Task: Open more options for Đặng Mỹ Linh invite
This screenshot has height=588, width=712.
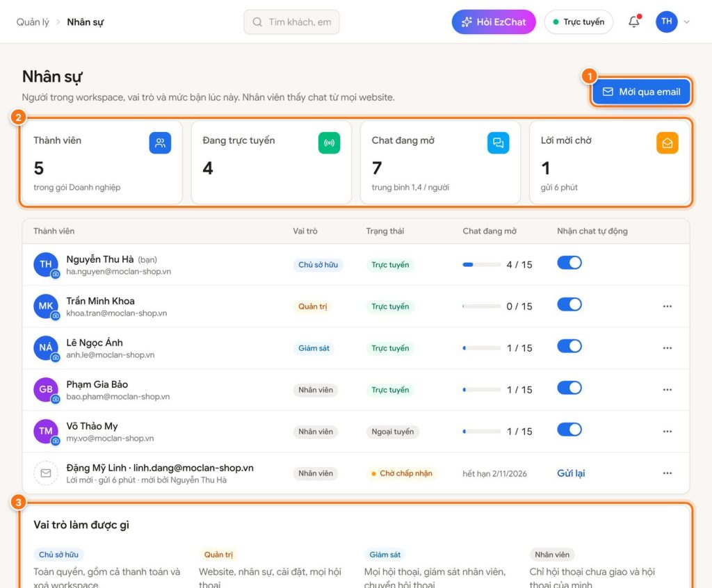Action: click(667, 473)
